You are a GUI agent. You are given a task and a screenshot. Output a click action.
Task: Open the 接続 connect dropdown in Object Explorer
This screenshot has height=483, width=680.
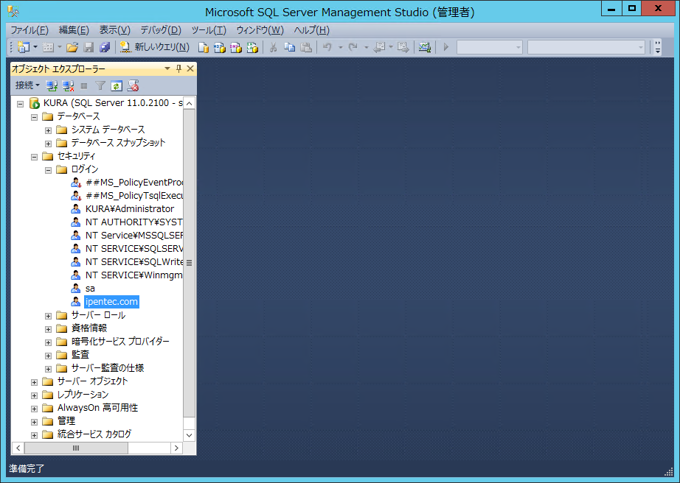tap(27, 85)
